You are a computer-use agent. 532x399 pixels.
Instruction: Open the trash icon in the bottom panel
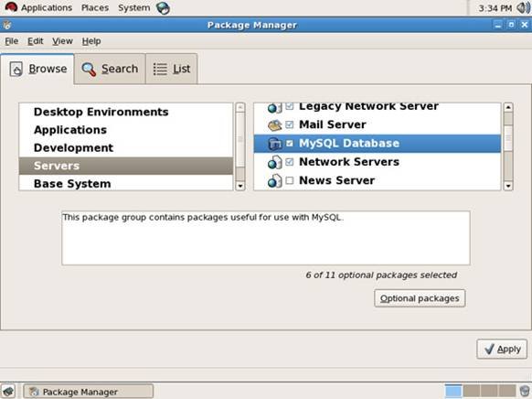coord(524,391)
